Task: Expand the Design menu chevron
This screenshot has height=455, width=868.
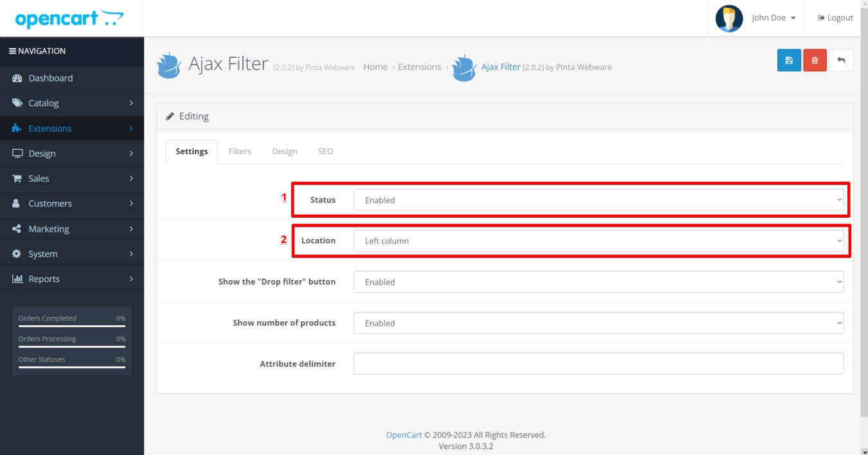Action: point(131,154)
